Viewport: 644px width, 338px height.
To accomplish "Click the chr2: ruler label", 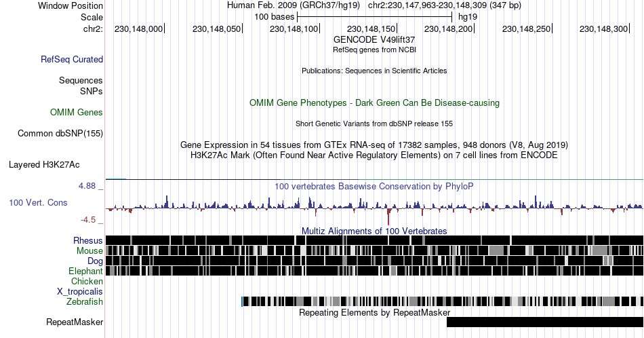I will click(x=93, y=29).
